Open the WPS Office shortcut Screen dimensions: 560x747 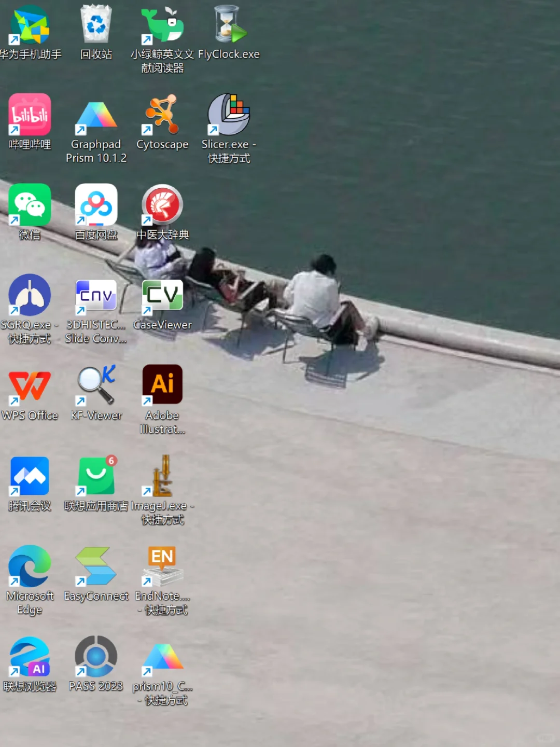point(30,387)
